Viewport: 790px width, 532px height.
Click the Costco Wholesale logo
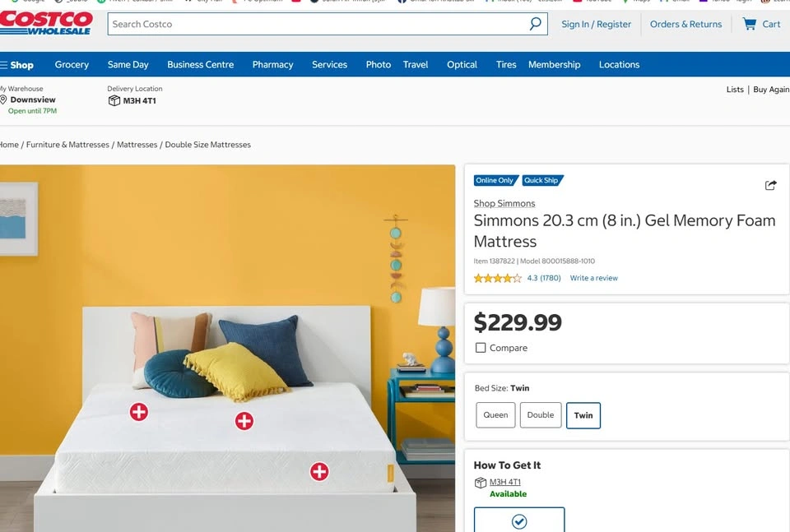[x=46, y=23]
